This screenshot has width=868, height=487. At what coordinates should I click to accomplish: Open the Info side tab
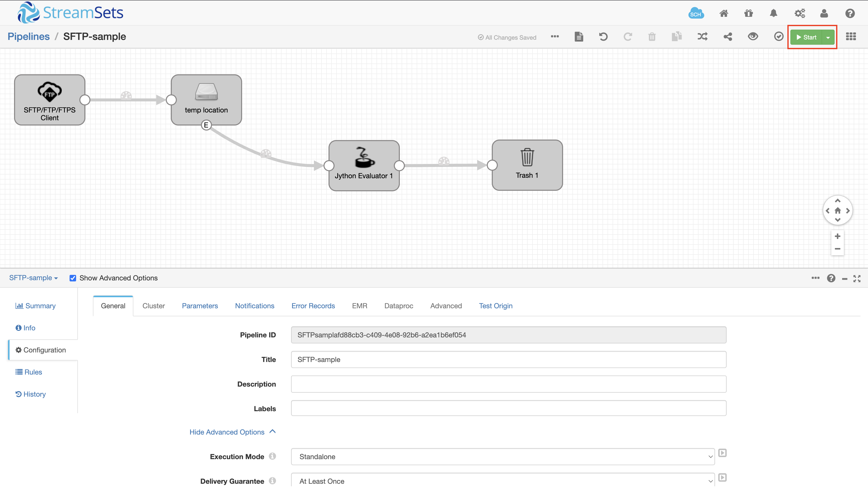click(x=26, y=328)
